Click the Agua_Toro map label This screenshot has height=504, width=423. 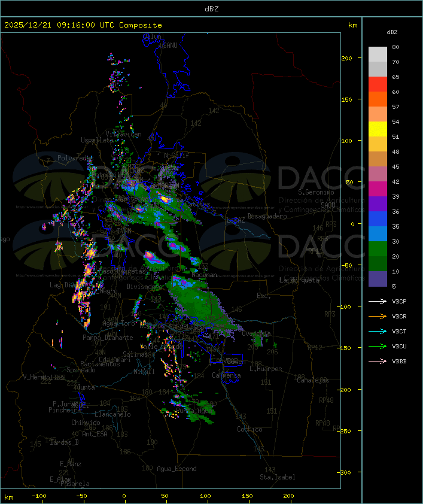coord(118,324)
